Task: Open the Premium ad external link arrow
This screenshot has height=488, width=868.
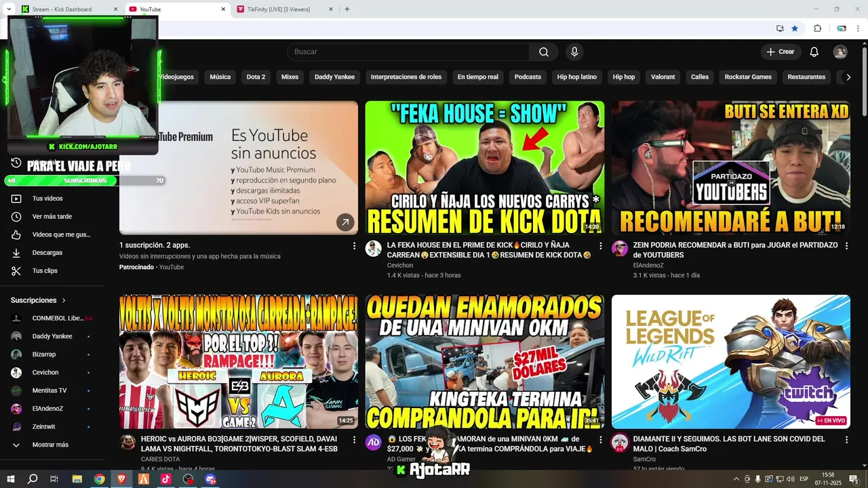Action: (x=345, y=222)
